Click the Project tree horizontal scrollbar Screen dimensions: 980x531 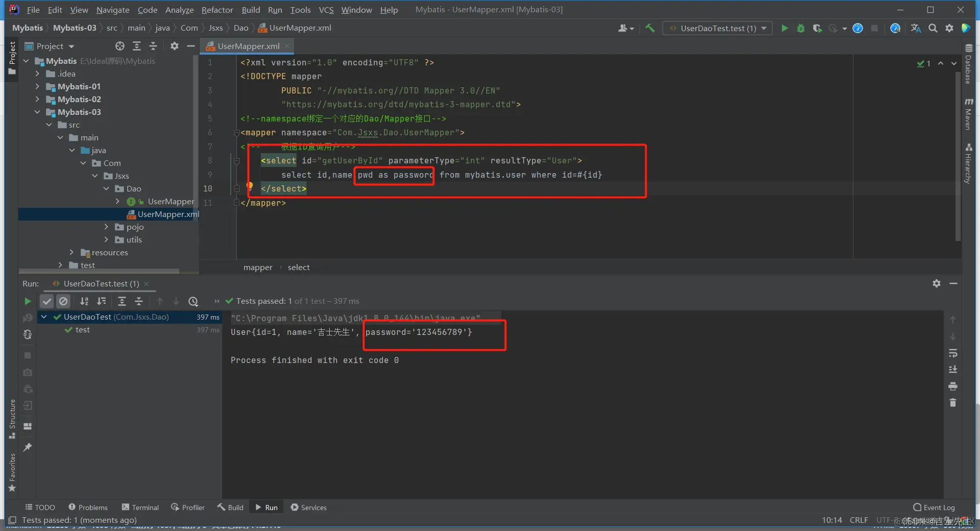click(x=99, y=271)
